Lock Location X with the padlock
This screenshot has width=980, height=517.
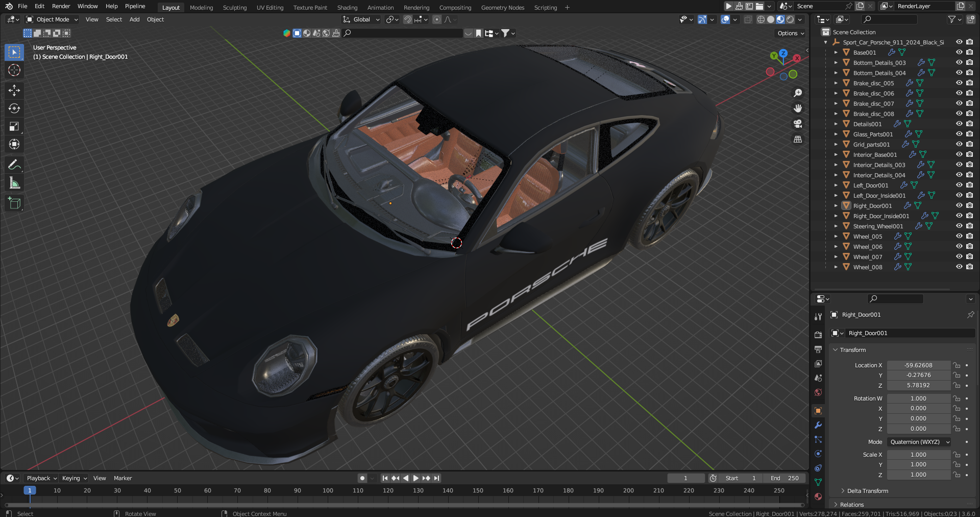coord(957,365)
